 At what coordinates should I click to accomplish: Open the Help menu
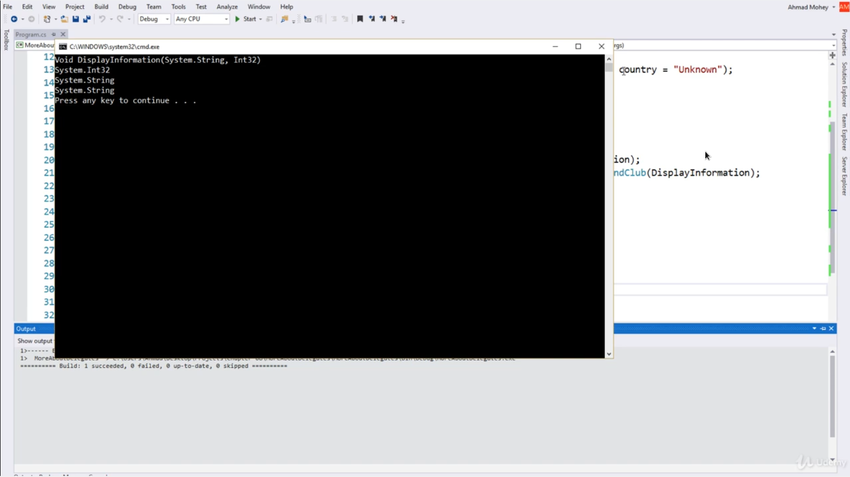point(287,7)
